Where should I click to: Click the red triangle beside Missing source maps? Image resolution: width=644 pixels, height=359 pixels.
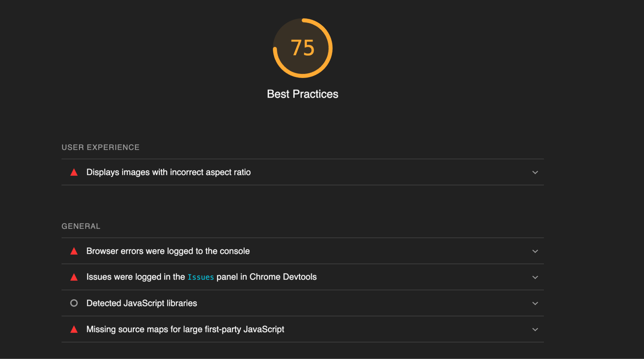74,330
